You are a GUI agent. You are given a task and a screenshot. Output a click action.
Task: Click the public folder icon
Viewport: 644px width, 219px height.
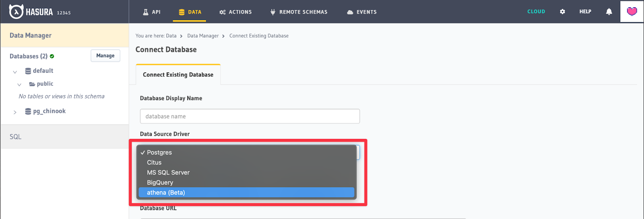point(32,84)
